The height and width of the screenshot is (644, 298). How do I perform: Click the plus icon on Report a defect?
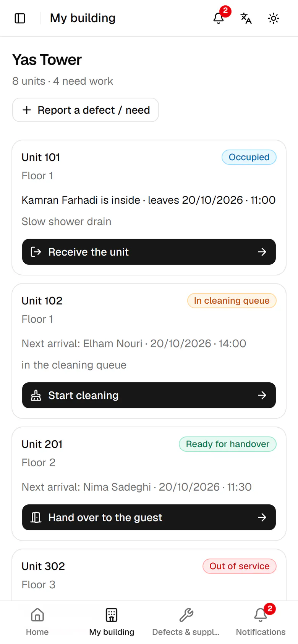[x=27, y=110]
